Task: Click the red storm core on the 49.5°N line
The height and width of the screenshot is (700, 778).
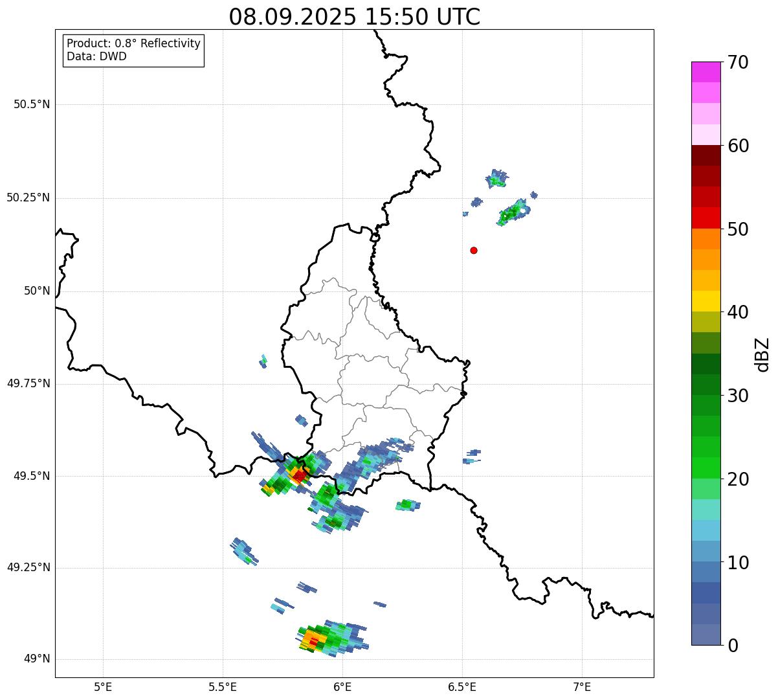Action: pos(299,476)
